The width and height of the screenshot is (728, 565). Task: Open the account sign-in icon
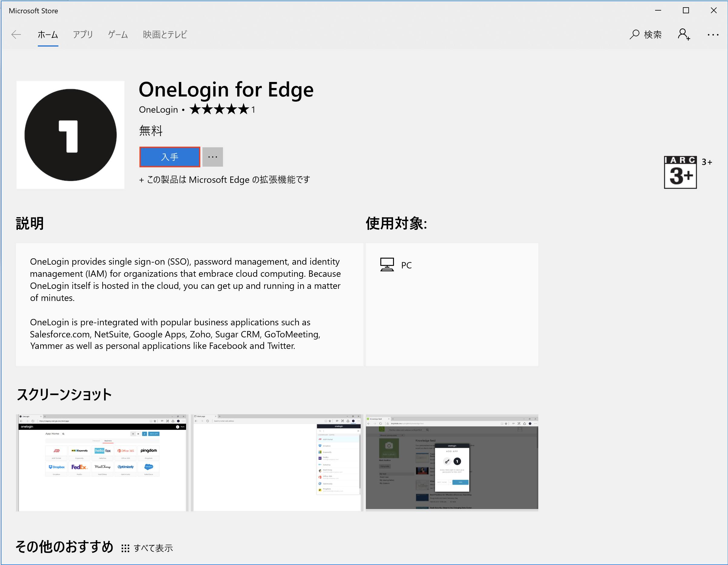[x=684, y=35]
